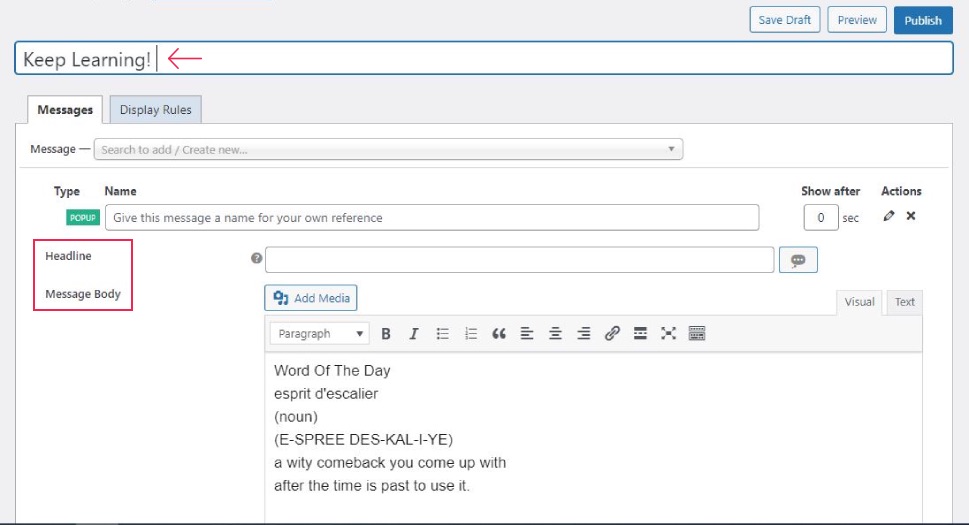This screenshot has height=525, width=969.
Task: Edit the popup message with pencil icon
Action: click(x=889, y=216)
